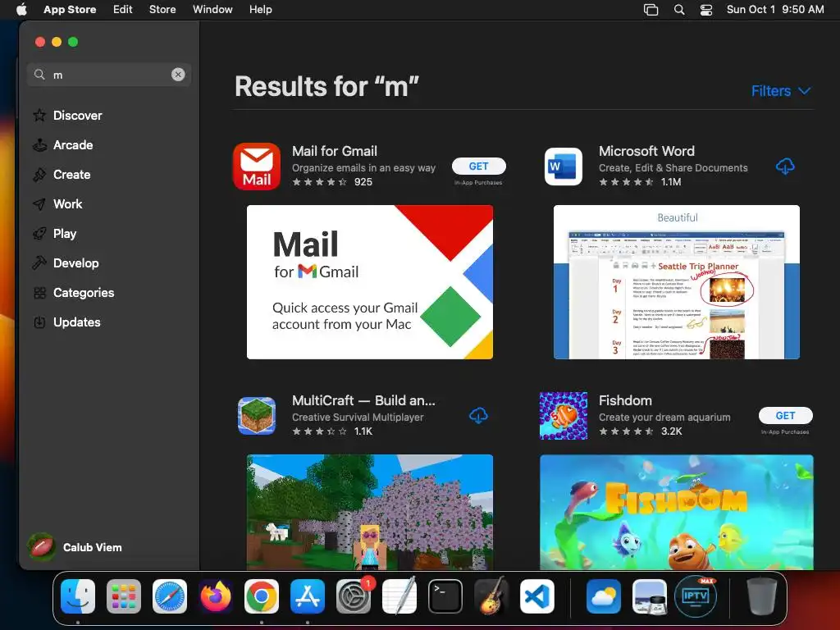Image resolution: width=840 pixels, height=630 pixels.
Task: View the Microsoft Word screenshot preview
Action: tap(677, 282)
